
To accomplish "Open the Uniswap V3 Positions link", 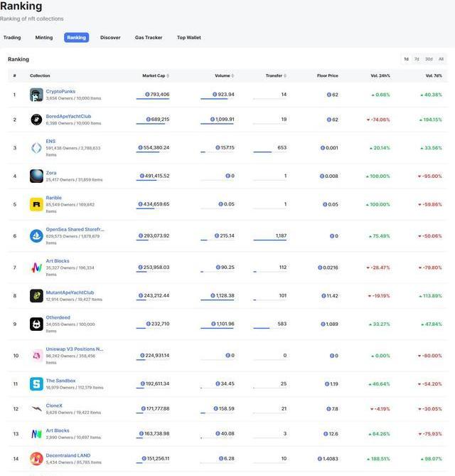I will (x=75, y=349).
